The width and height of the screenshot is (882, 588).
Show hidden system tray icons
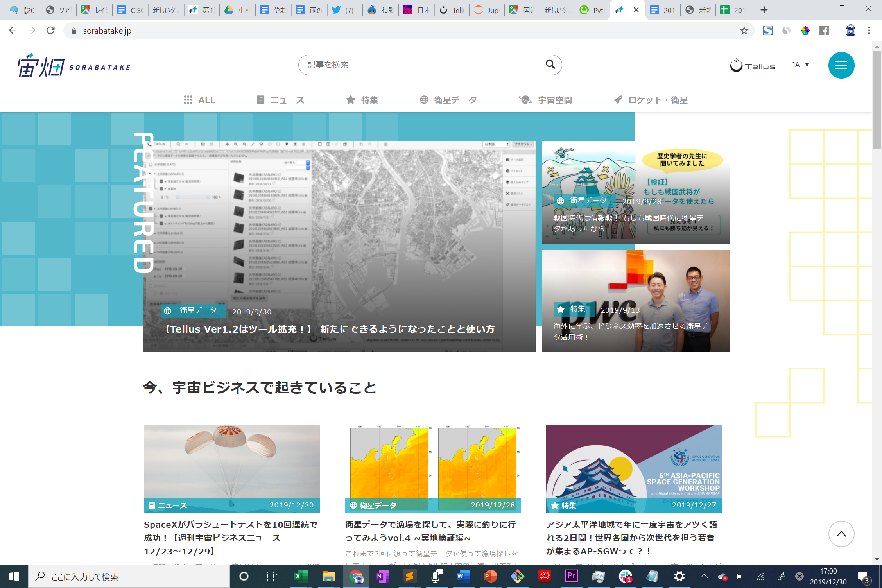[x=704, y=576]
